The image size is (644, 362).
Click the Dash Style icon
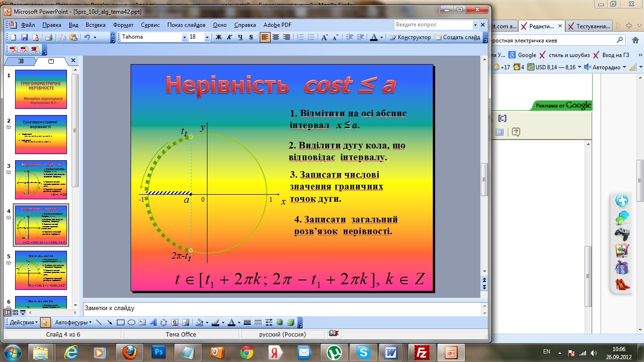pyautogui.click(x=258, y=322)
